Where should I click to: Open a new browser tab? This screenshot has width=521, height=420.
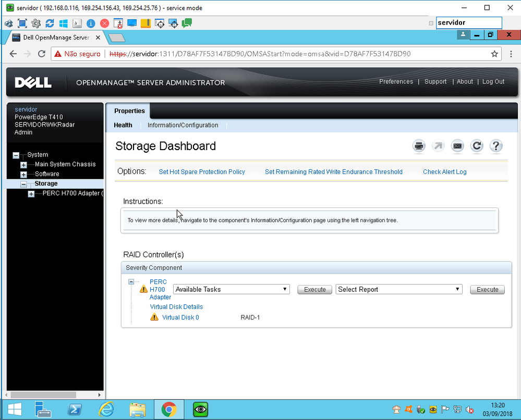coord(117,38)
